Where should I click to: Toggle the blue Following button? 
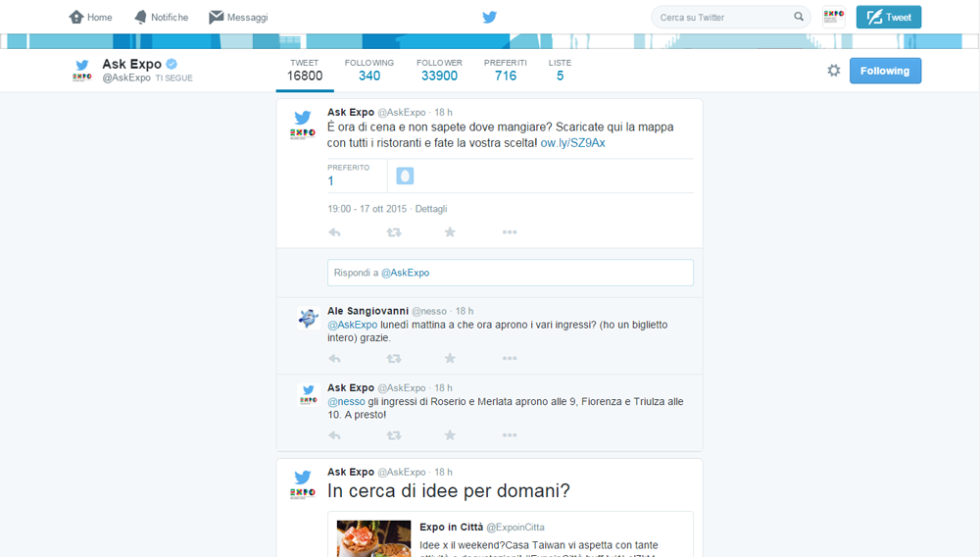click(885, 71)
